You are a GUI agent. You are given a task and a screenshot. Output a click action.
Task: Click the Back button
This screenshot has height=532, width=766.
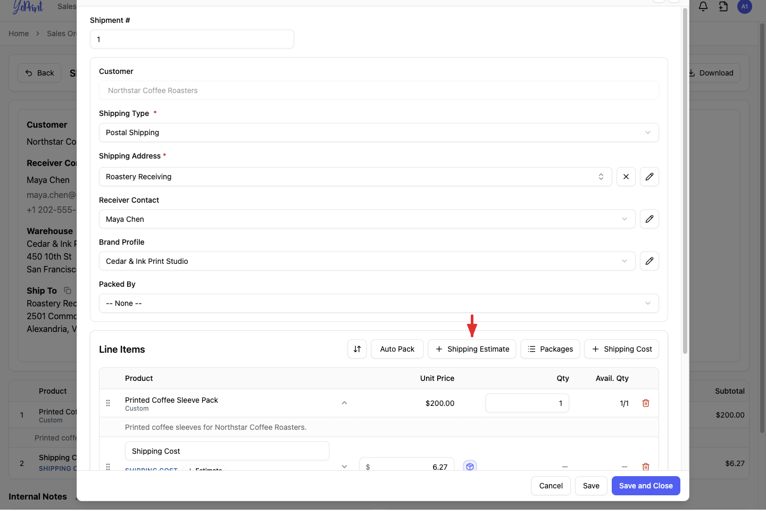click(x=40, y=73)
